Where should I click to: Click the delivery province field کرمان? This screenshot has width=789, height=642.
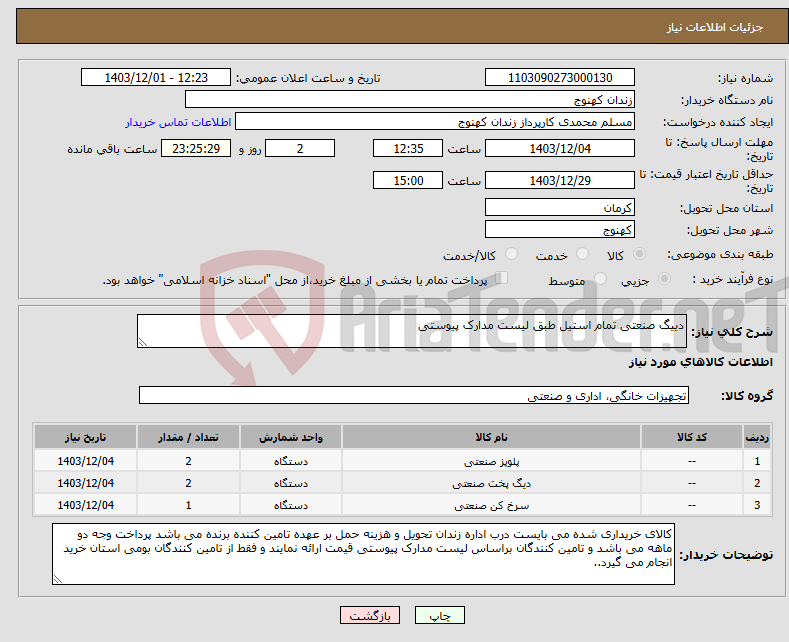[x=560, y=207]
